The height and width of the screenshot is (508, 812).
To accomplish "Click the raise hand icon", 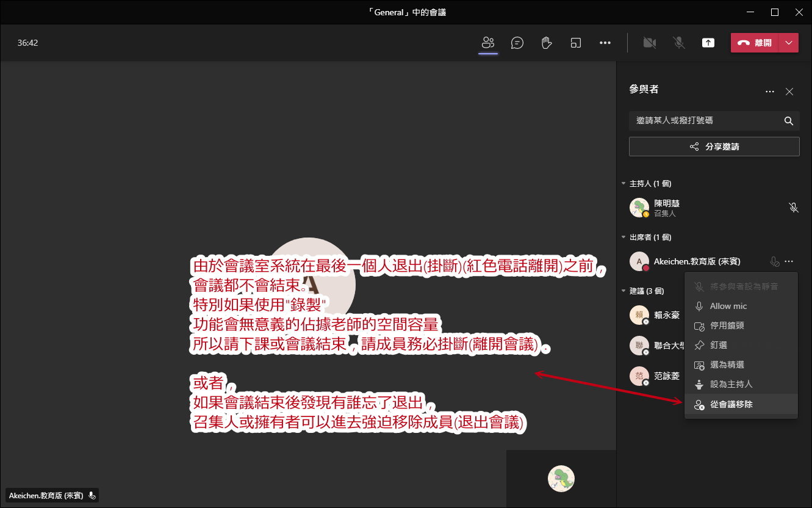I will (547, 43).
